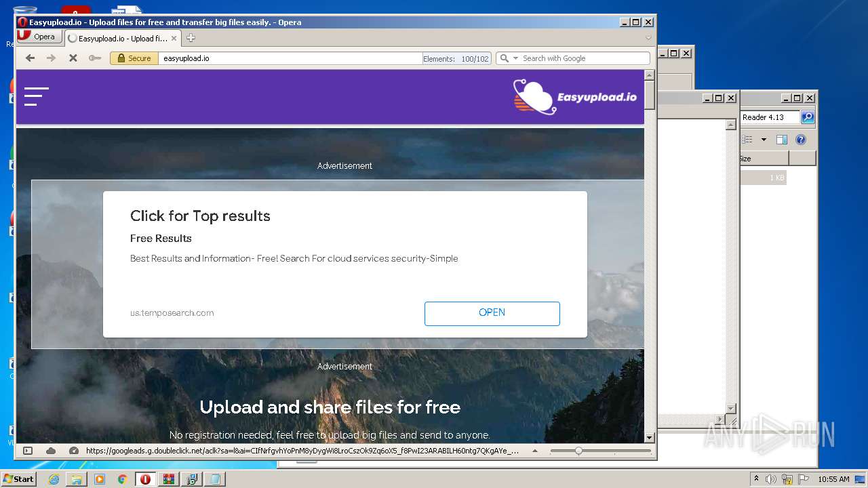The height and width of the screenshot is (488, 868).
Task: Open a new tab with plus button
Action: click(x=191, y=38)
